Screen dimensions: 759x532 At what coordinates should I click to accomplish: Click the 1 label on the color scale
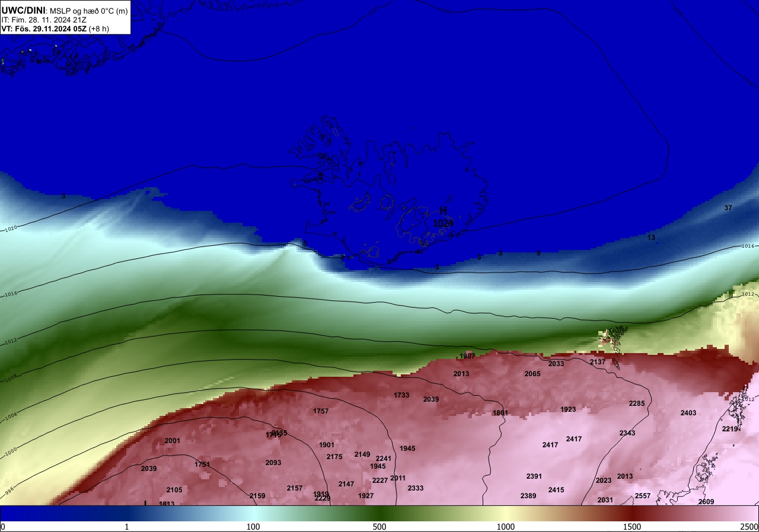click(x=127, y=527)
